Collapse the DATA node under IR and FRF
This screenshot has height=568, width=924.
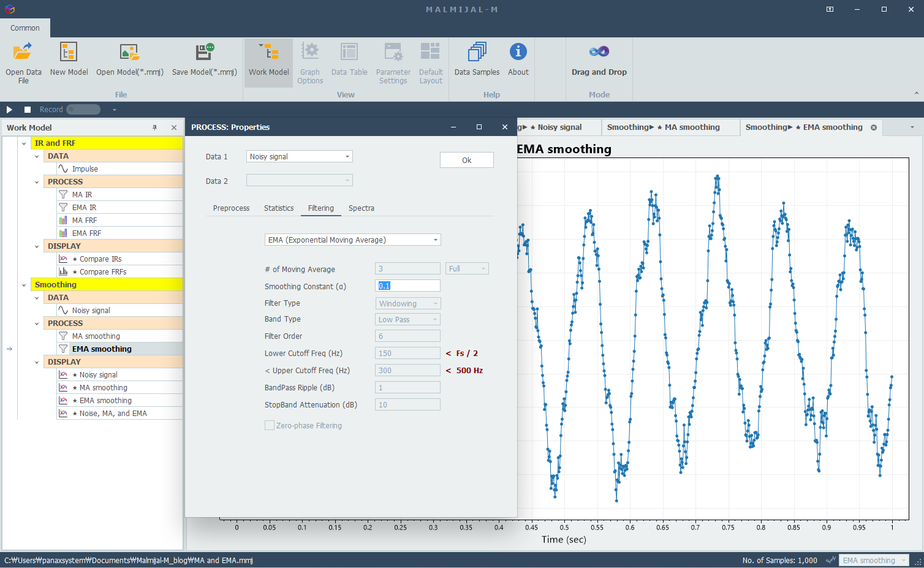tap(37, 156)
